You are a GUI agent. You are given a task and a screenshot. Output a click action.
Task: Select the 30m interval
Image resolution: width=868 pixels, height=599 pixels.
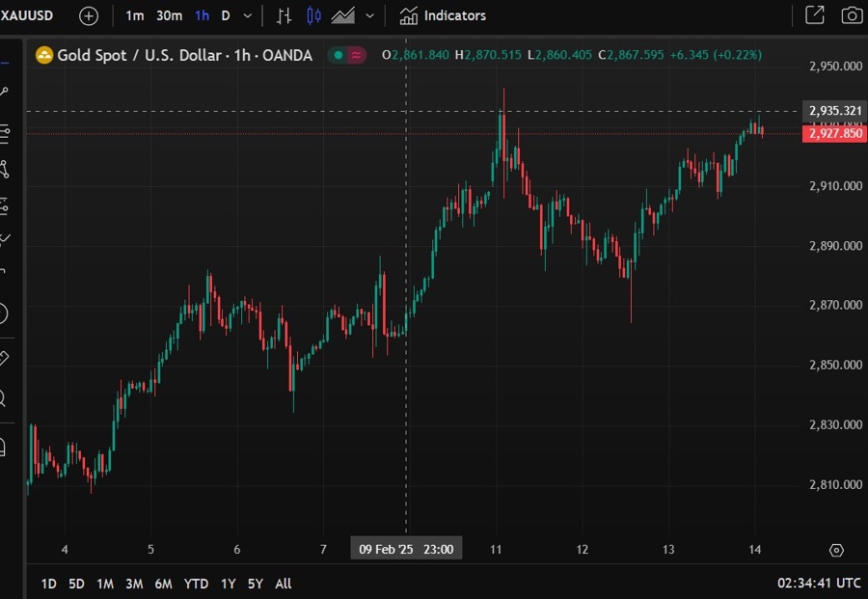point(169,15)
